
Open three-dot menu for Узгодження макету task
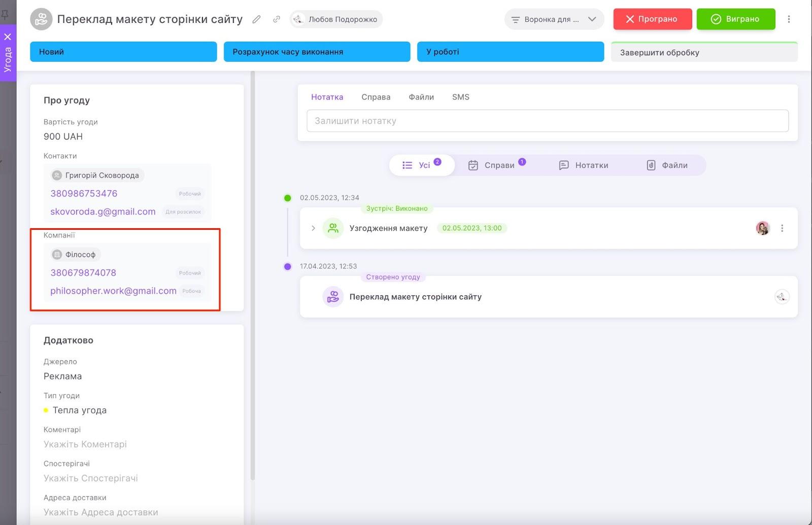pos(782,228)
